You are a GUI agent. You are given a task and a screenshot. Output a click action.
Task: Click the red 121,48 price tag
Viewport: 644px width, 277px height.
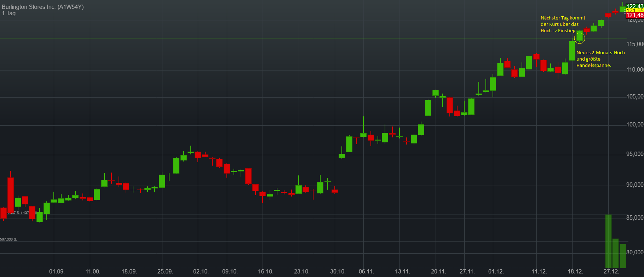click(x=634, y=15)
